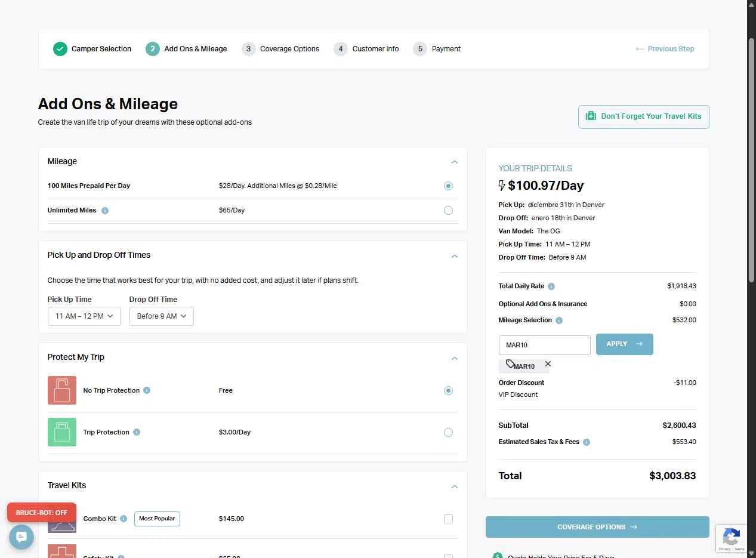756x558 pixels.
Task: Open the chat bubble widget
Action: tap(21, 537)
